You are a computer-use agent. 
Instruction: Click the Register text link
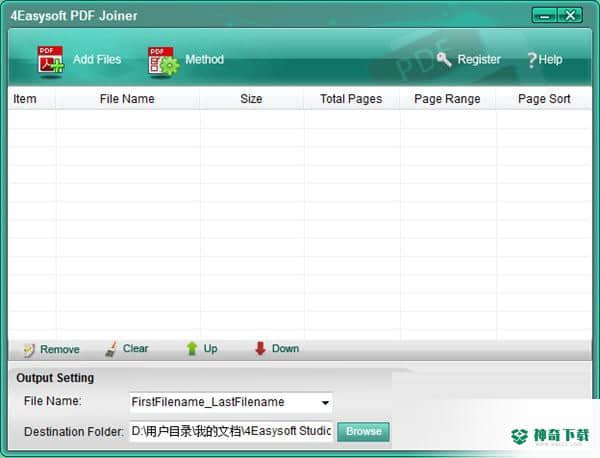(479, 59)
